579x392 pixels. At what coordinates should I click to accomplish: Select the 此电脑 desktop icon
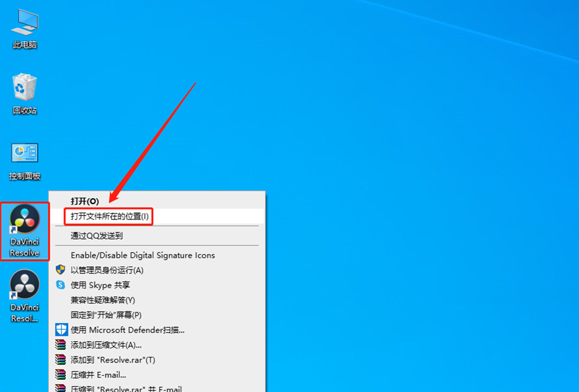(24, 29)
